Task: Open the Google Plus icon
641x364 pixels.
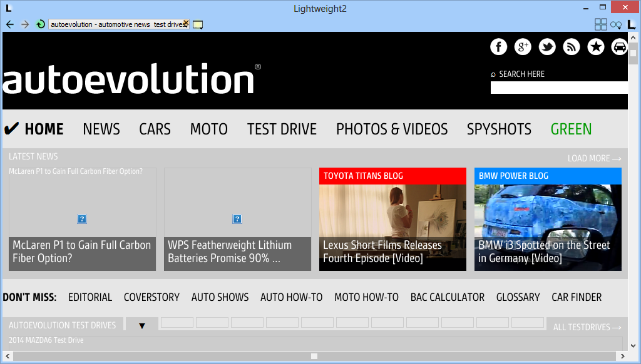Action: tap(523, 47)
